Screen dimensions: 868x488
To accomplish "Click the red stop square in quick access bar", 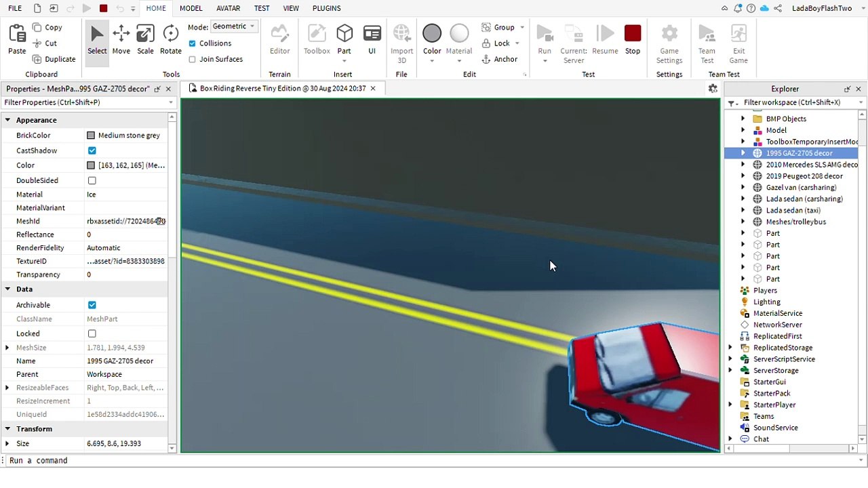I will point(103,8).
